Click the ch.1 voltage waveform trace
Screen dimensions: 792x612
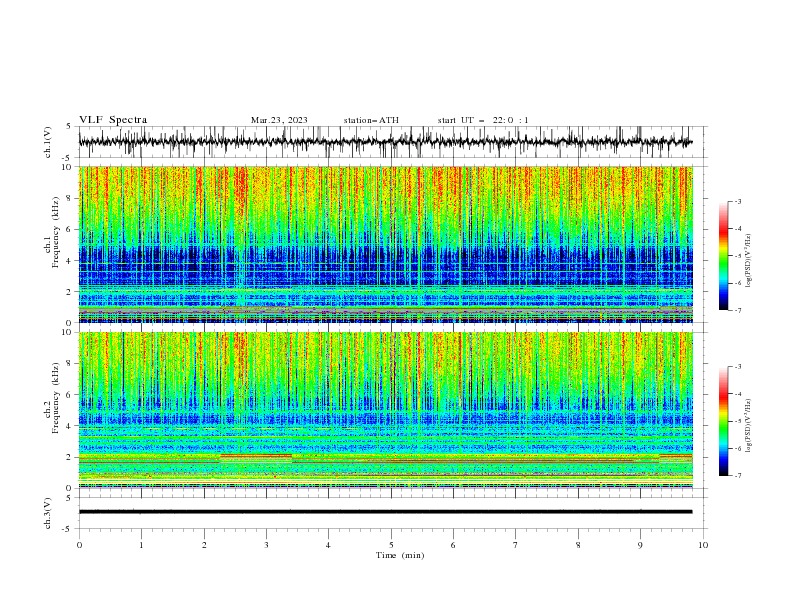click(385, 142)
